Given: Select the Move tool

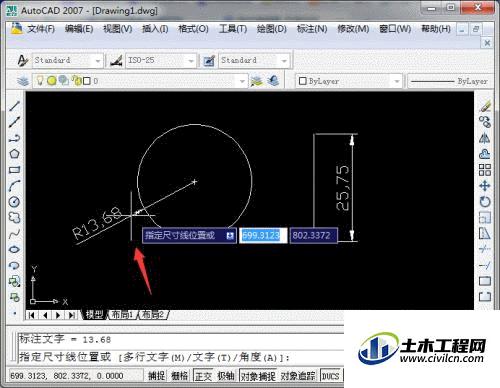Looking at the screenshot, I should click(x=485, y=186).
